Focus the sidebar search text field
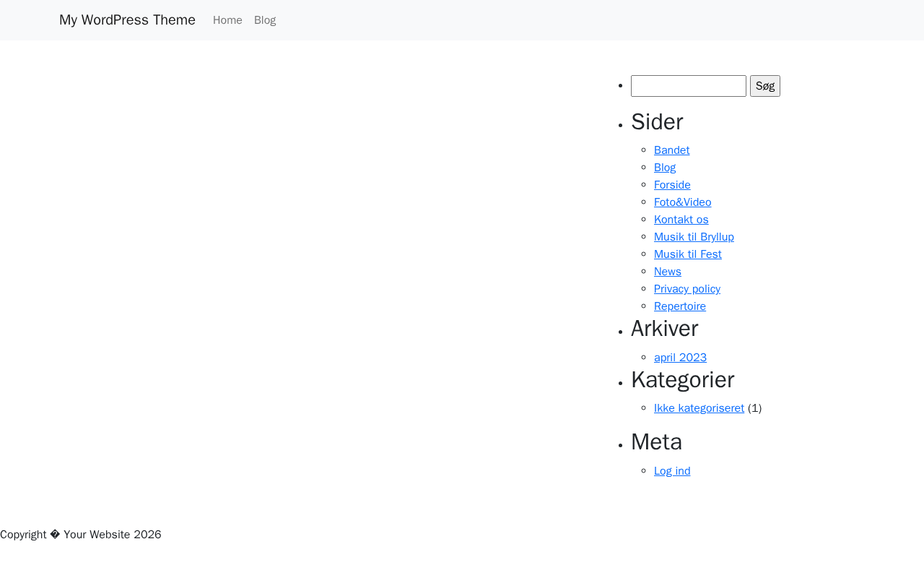Image resolution: width=924 pixels, height=578 pixels. coord(688,86)
